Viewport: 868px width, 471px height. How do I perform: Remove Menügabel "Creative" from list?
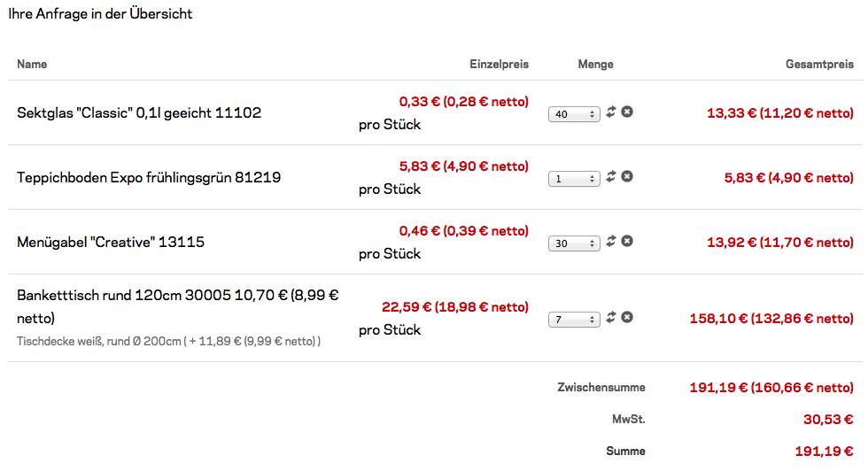point(627,241)
